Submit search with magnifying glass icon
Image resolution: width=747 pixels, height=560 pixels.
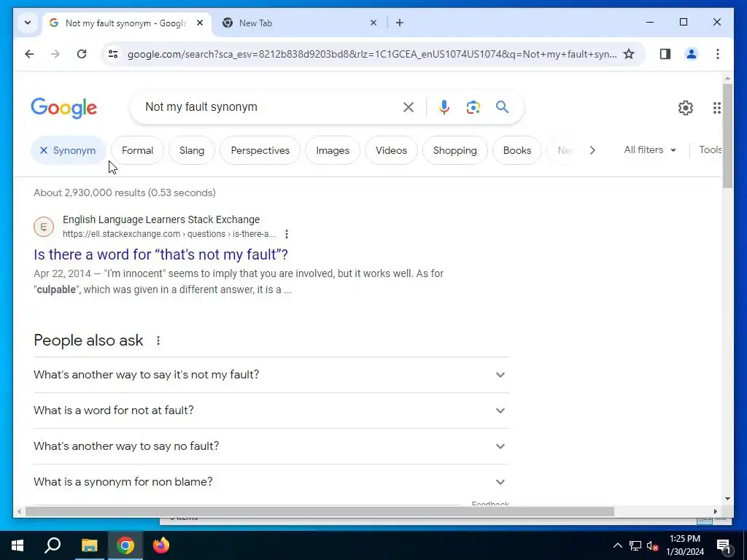502,107
